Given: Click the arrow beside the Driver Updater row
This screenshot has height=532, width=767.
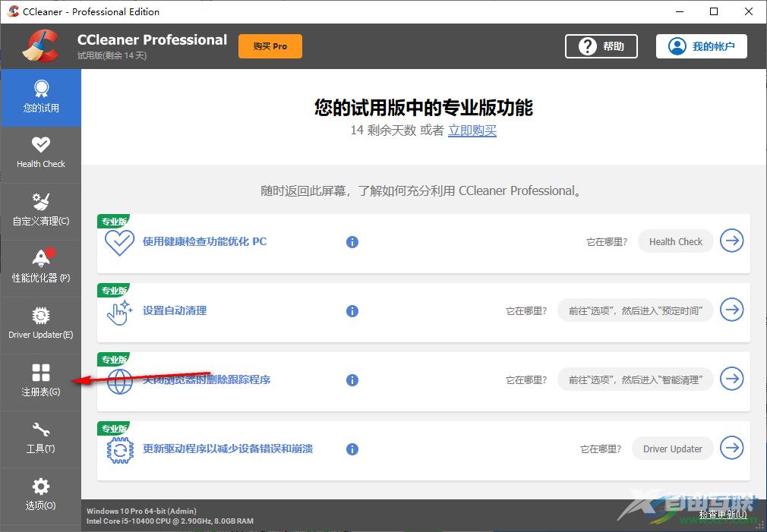Looking at the screenshot, I should pyautogui.click(x=731, y=448).
